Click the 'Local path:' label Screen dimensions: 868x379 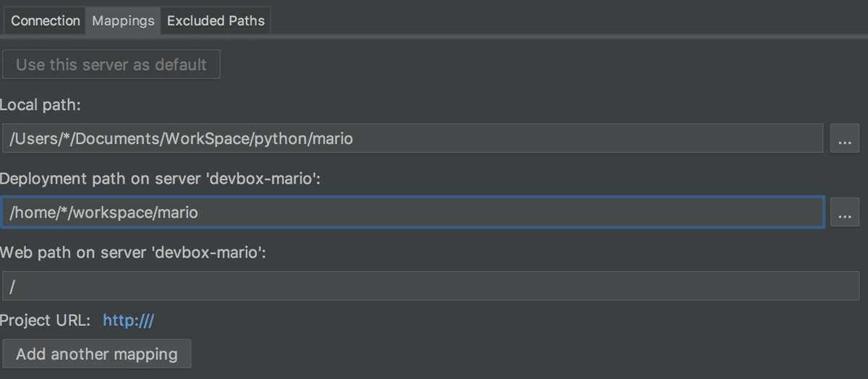click(x=41, y=105)
